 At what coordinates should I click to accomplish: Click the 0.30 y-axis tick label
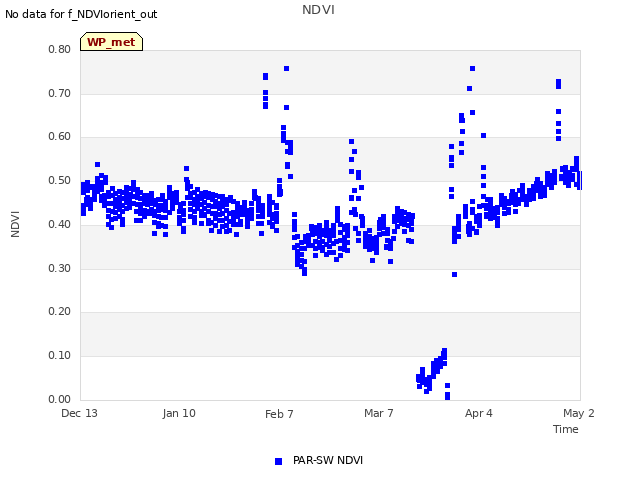[x=60, y=269]
